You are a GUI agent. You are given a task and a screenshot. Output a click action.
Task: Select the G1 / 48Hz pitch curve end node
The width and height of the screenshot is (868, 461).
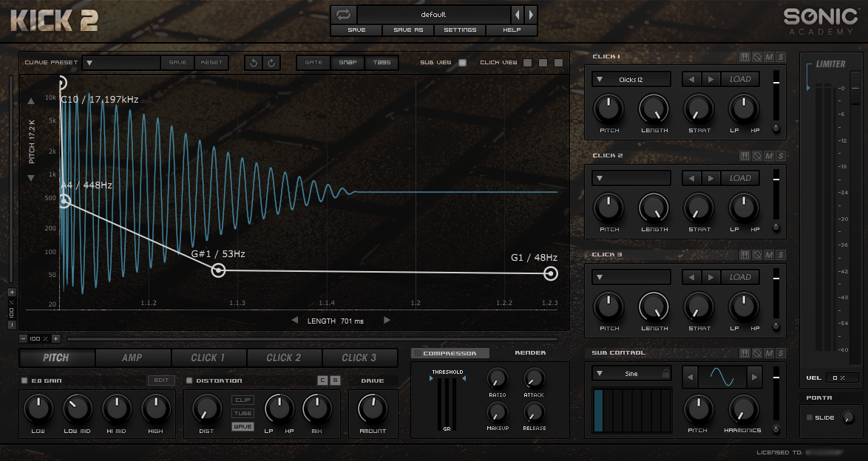pos(550,273)
